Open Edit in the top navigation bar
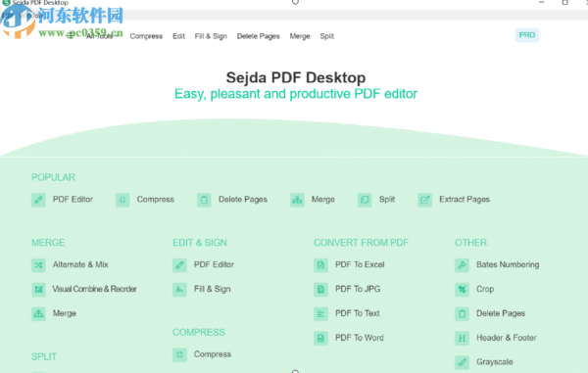The image size is (588, 373). coord(178,36)
